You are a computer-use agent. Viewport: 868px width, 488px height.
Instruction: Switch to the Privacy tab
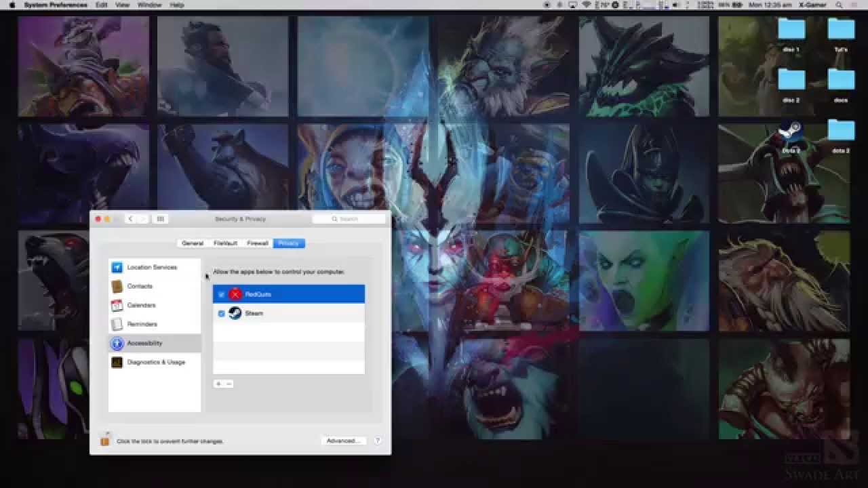coord(289,243)
